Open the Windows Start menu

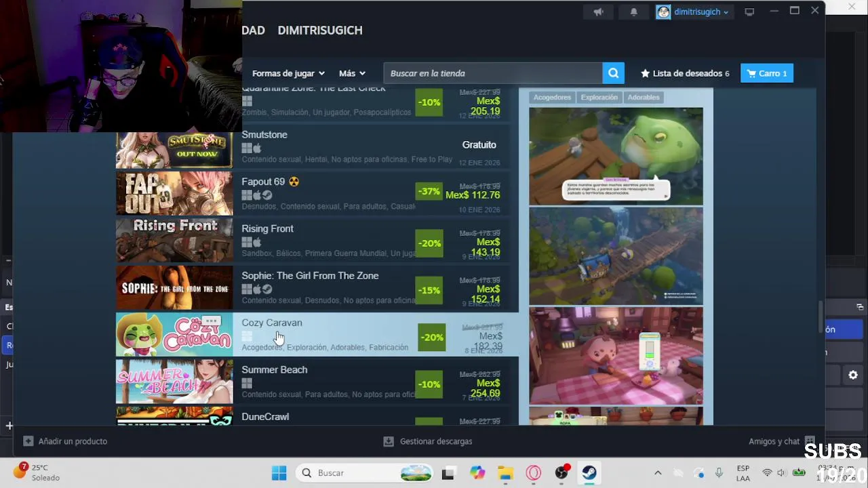click(x=279, y=473)
